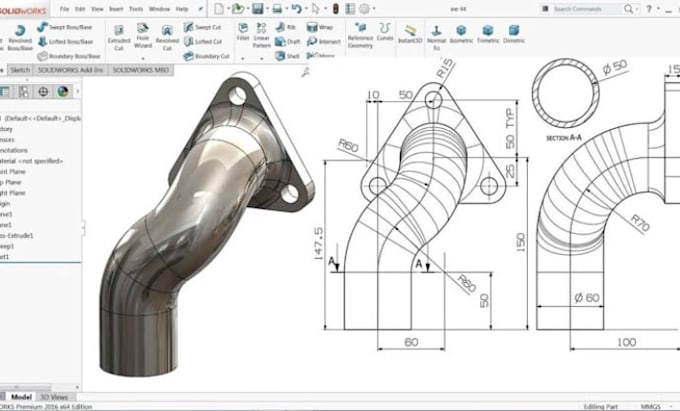Image resolution: width=680 pixels, height=411 pixels.
Task: Switch to Trimetric view
Action: tap(488, 34)
